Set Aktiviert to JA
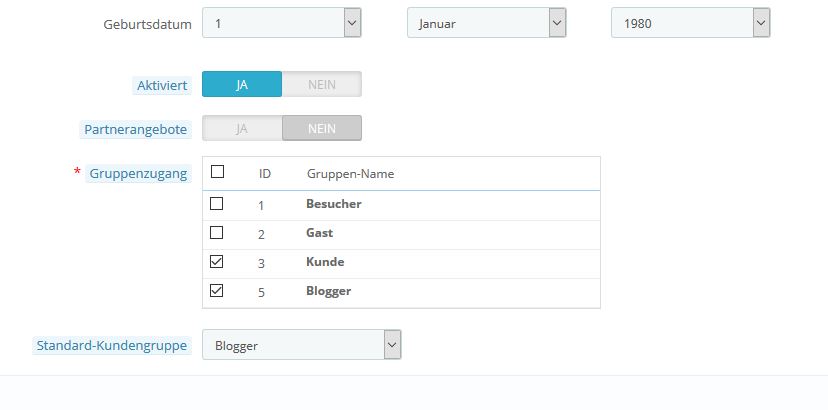 click(242, 85)
